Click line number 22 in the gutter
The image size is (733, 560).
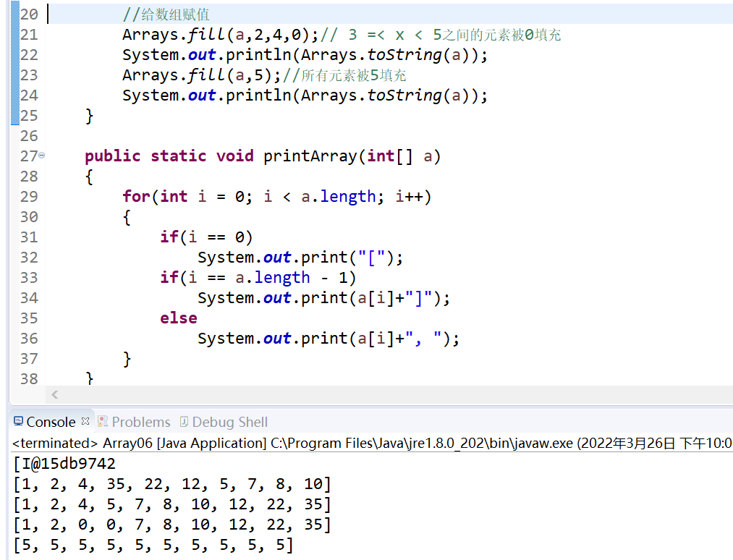click(x=29, y=55)
